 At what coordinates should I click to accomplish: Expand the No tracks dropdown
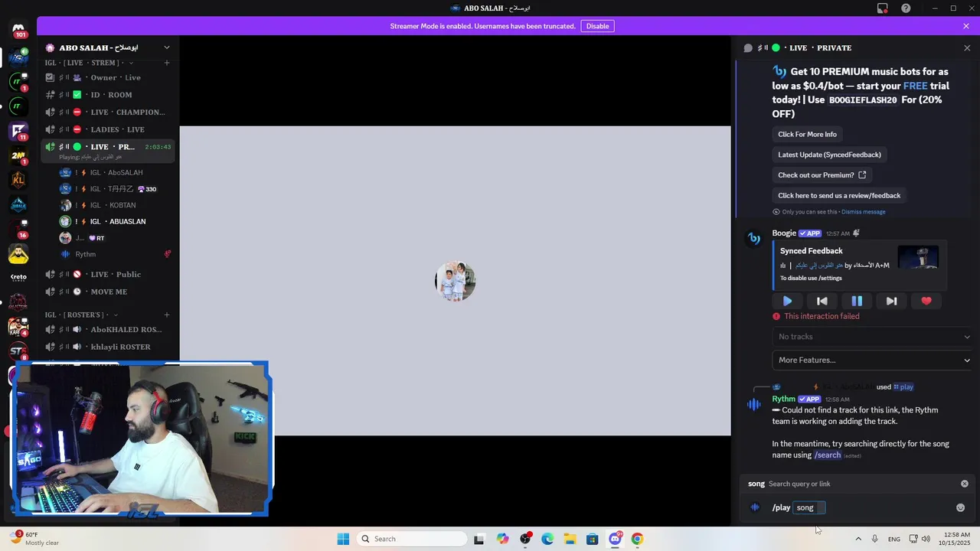[x=872, y=337]
